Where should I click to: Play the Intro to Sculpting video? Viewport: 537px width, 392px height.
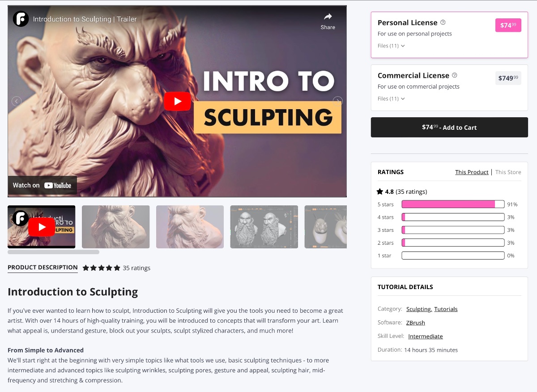[177, 101]
